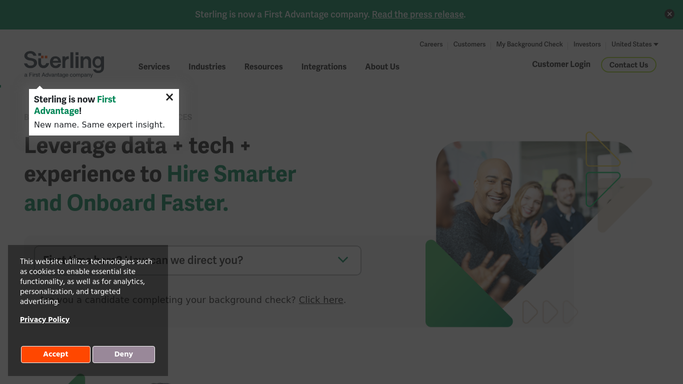Viewport: 683px width, 384px height.
Task: Open the Privacy Policy link
Action: click(44, 319)
